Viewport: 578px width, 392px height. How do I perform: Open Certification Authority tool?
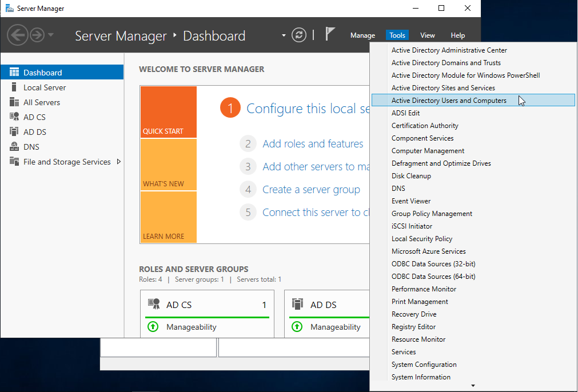[x=473, y=125]
